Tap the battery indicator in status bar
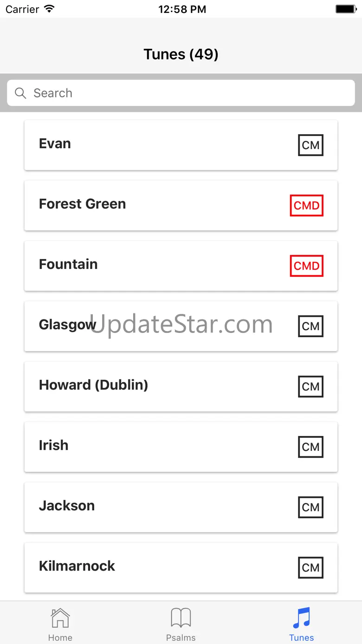 coord(345,9)
